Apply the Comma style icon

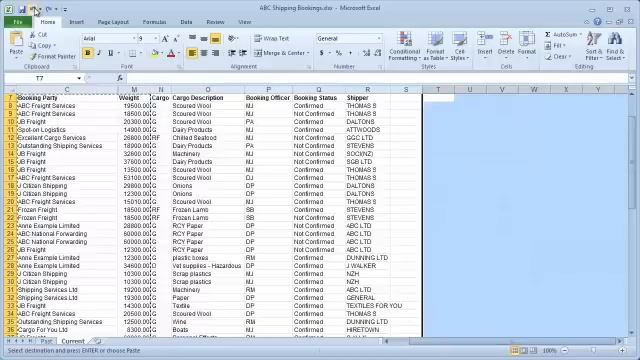(350, 53)
